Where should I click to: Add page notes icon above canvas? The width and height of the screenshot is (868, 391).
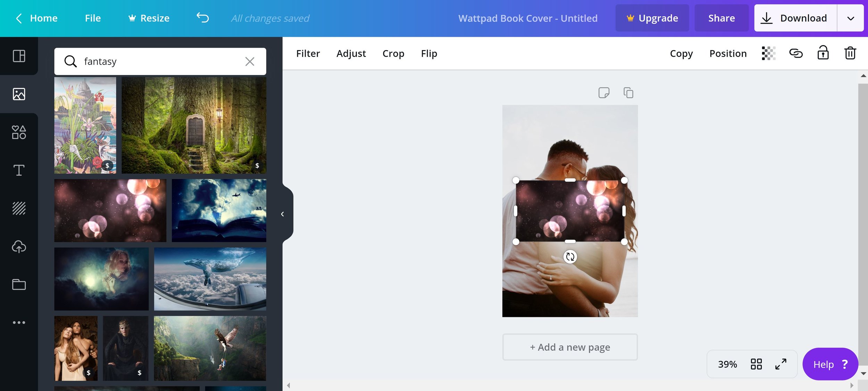tap(604, 93)
